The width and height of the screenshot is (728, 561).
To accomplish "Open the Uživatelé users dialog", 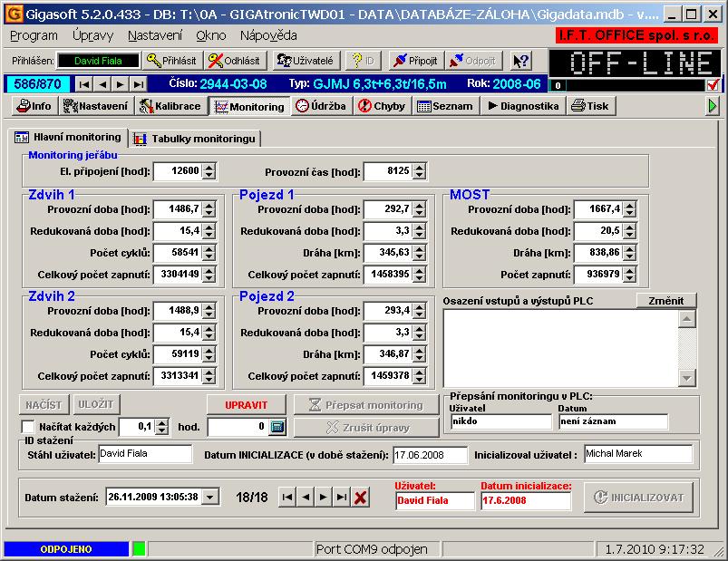I will click(x=305, y=61).
